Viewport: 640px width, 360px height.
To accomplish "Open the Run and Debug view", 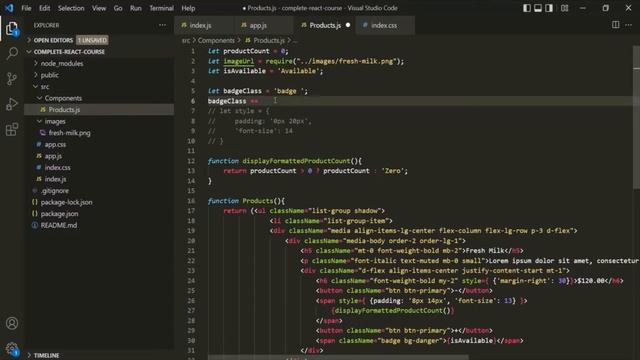I will coord(12,104).
